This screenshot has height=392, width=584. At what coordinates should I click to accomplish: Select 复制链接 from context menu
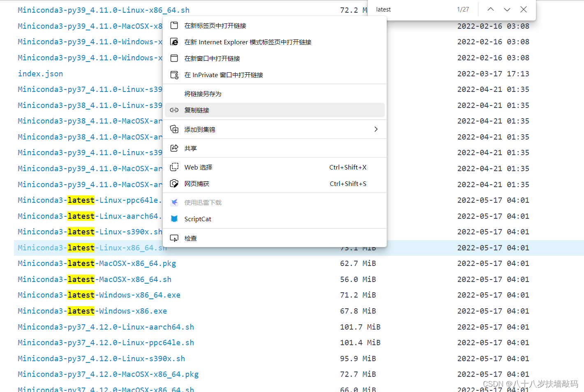pyautogui.click(x=275, y=110)
